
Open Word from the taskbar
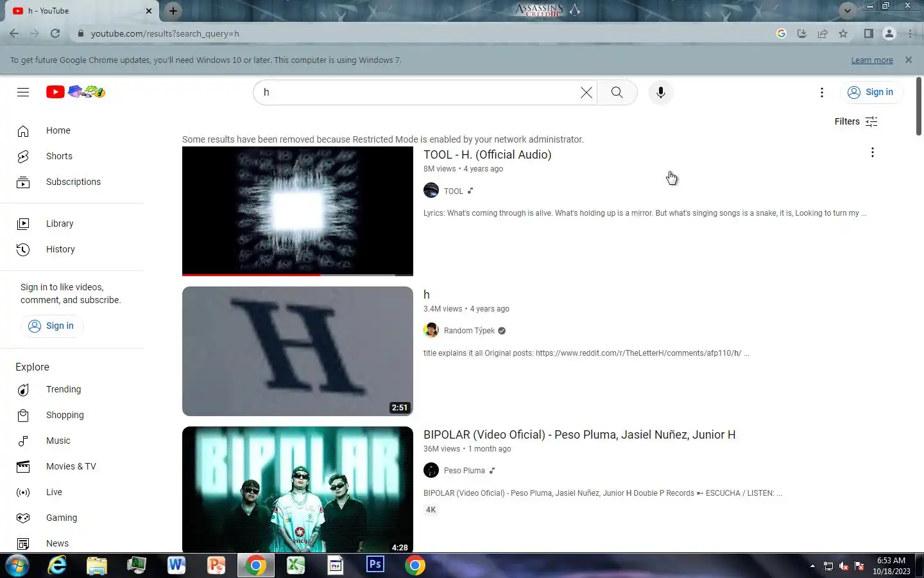point(176,566)
